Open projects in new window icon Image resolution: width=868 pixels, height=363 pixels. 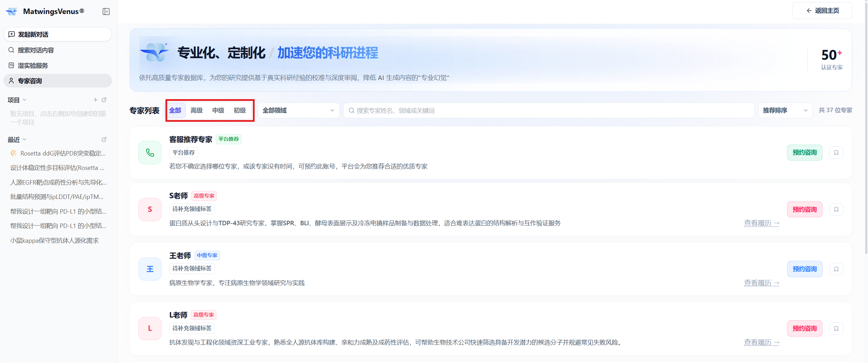[x=104, y=100]
